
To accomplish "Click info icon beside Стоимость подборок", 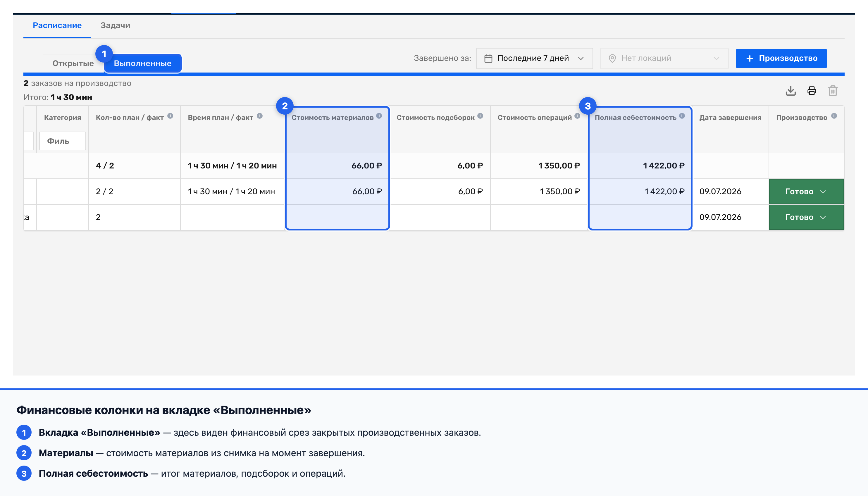I will [x=480, y=116].
